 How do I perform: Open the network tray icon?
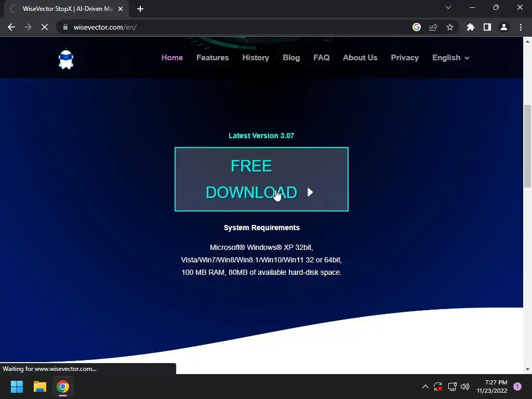pos(452,387)
